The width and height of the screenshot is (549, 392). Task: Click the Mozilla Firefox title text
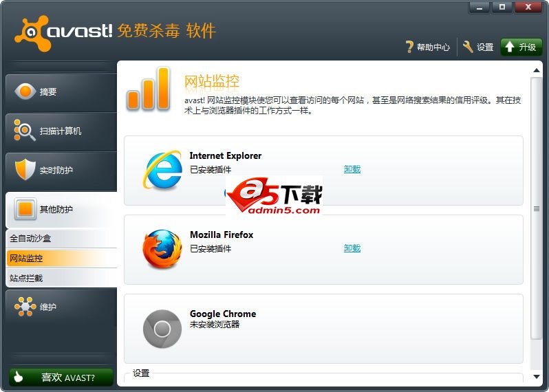(222, 235)
